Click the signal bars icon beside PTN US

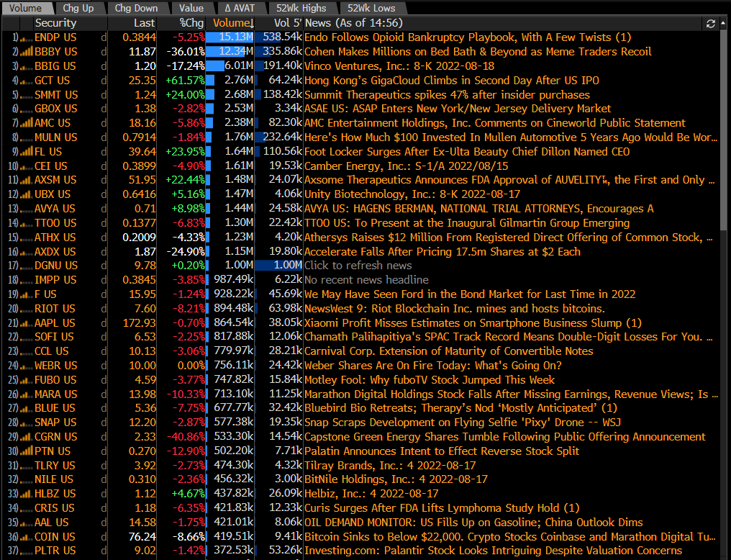(x=26, y=451)
